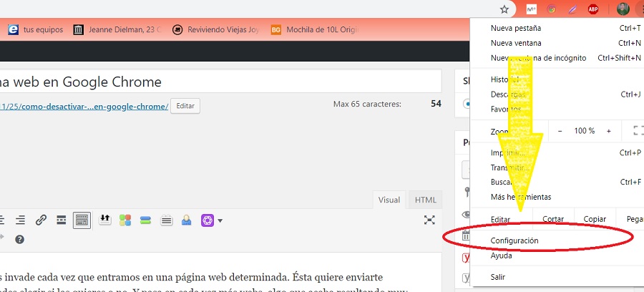Click 'Copiar' in the Chrome menu edit row
This screenshot has height=292, width=644.
[595, 219]
